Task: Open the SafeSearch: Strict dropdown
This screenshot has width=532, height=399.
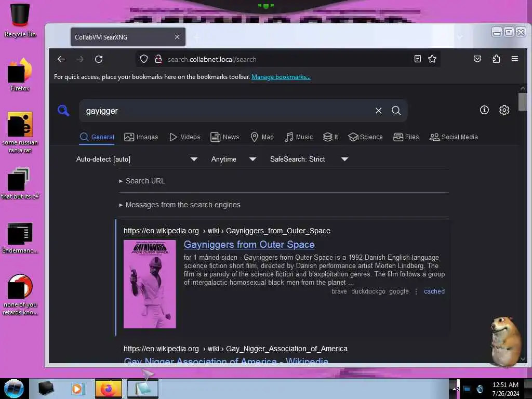Action: pyautogui.click(x=309, y=159)
